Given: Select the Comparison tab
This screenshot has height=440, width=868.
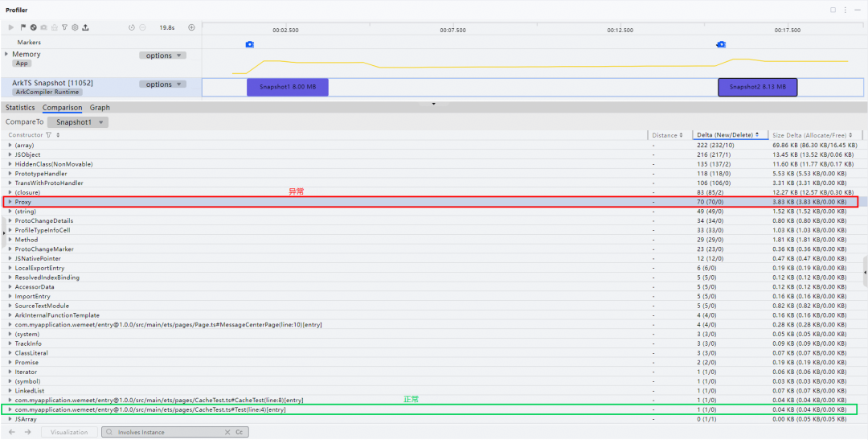Looking at the screenshot, I should (63, 108).
